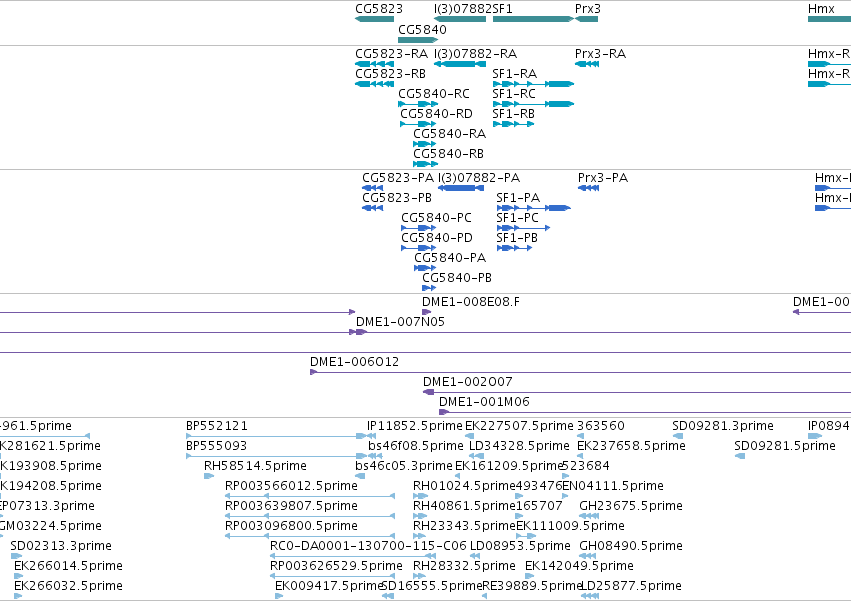The image size is (851, 601).
Task: Select the bs46c05.3prime EST label
Action: click(x=403, y=467)
